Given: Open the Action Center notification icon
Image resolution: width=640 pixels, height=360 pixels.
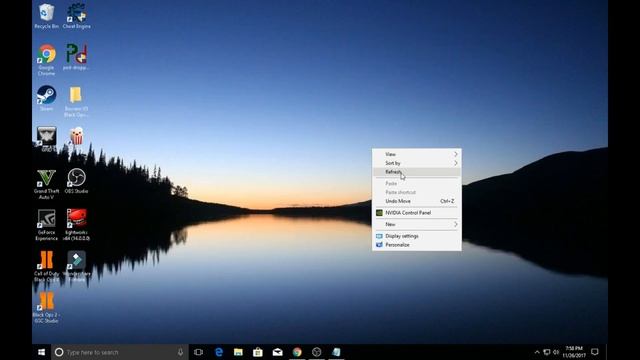Looking at the screenshot, I should pyautogui.click(x=595, y=352).
